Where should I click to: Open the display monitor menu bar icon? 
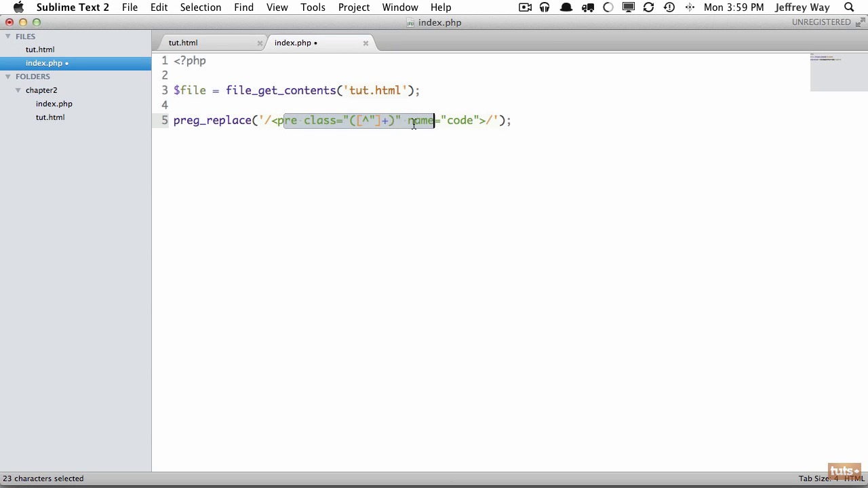point(629,7)
